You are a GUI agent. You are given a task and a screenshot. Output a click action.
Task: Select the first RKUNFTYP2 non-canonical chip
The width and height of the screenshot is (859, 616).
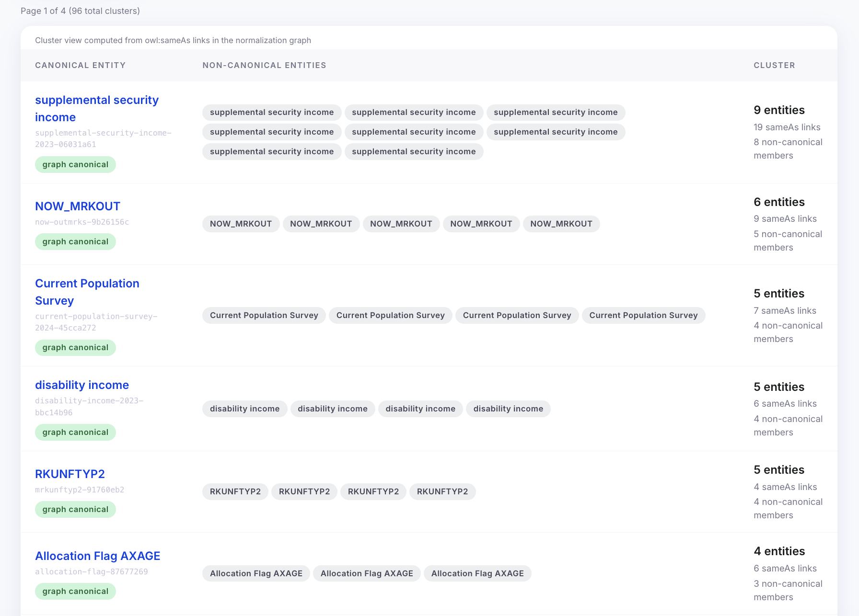pos(235,491)
